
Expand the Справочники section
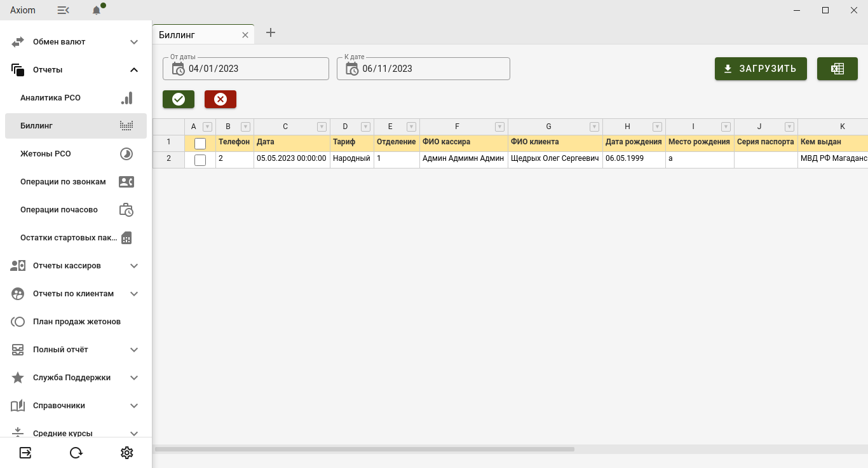[x=134, y=406]
